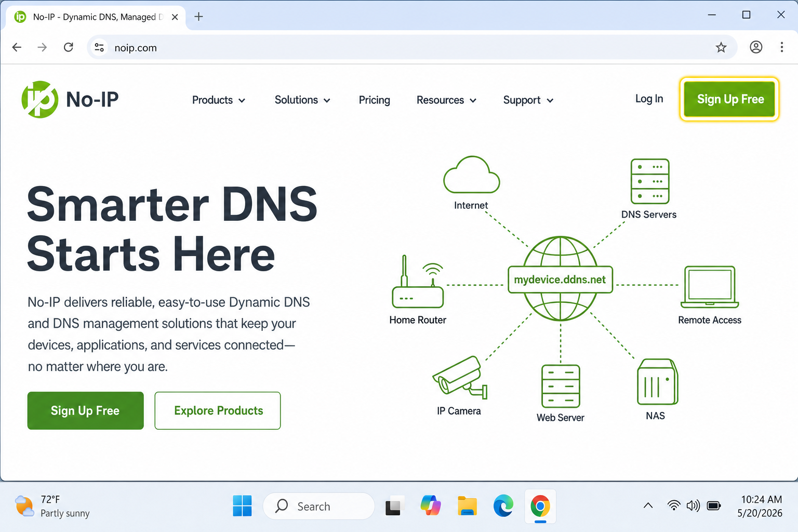Click the "Smarter DNS Starts Here" heading

(172, 229)
